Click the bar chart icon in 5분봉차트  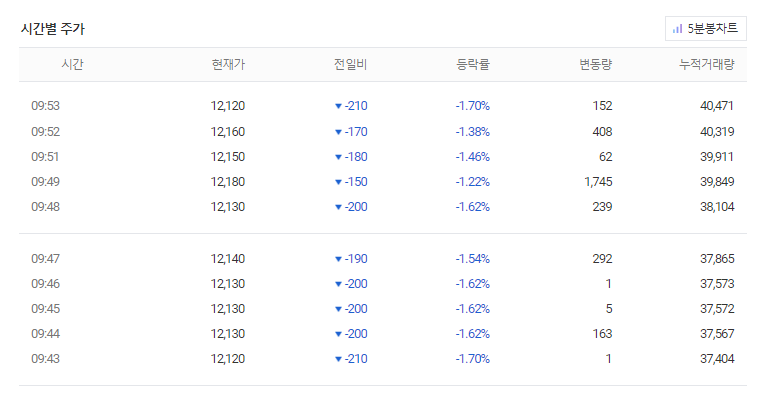[x=677, y=29]
